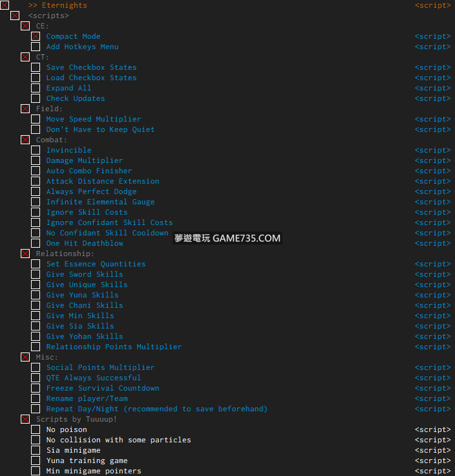
Task: Tick the Save Checkbox States box
Action: tap(36, 67)
